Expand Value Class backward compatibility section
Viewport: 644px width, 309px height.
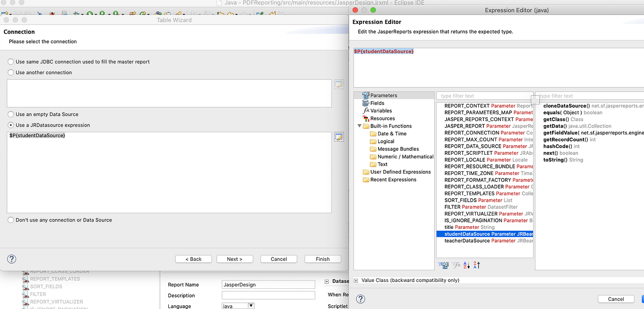tap(356, 280)
